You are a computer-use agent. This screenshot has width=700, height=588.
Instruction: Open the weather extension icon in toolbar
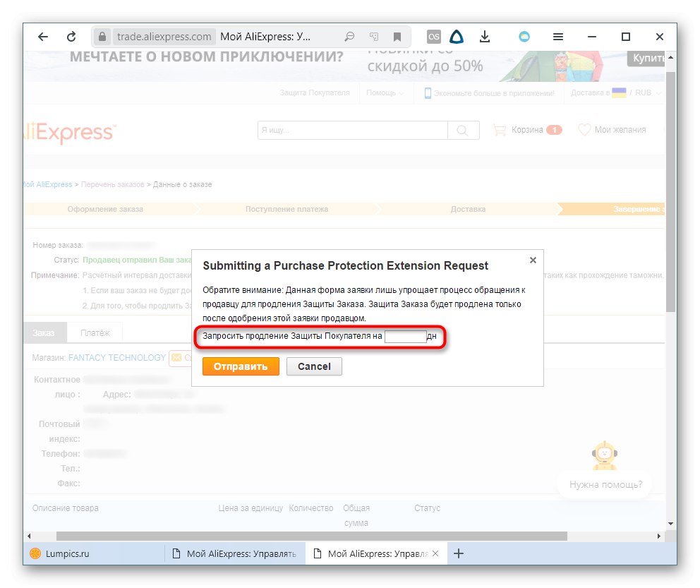524,36
